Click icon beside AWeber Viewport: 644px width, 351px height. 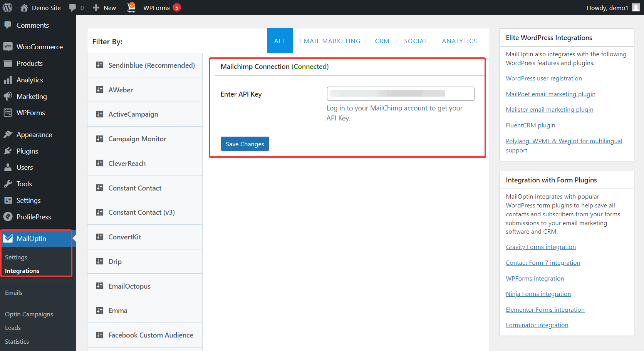[x=100, y=90]
